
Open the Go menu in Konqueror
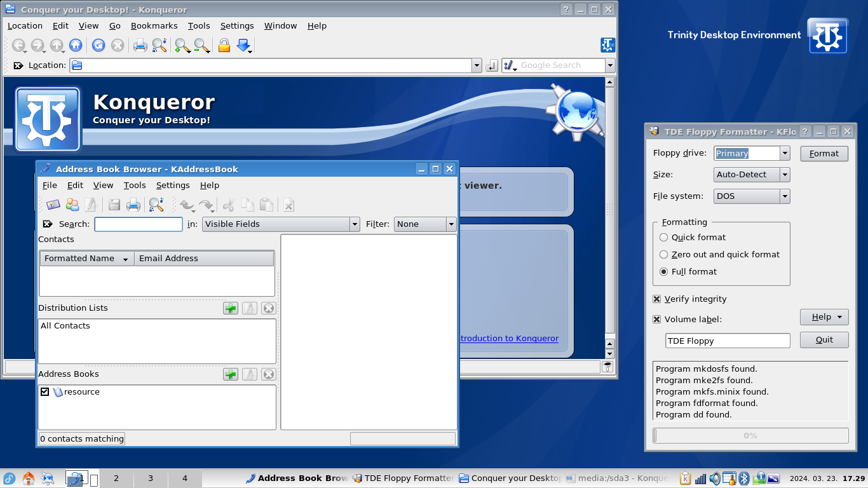(115, 26)
